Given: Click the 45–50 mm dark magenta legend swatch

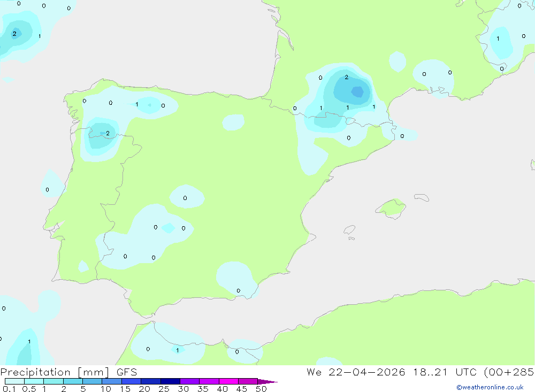Looking at the screenshot, I should 248,381.
